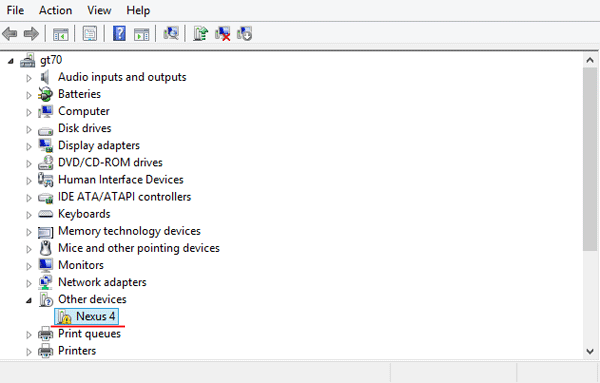
Task: Click the Printers category icon
Action: (46, 351)
